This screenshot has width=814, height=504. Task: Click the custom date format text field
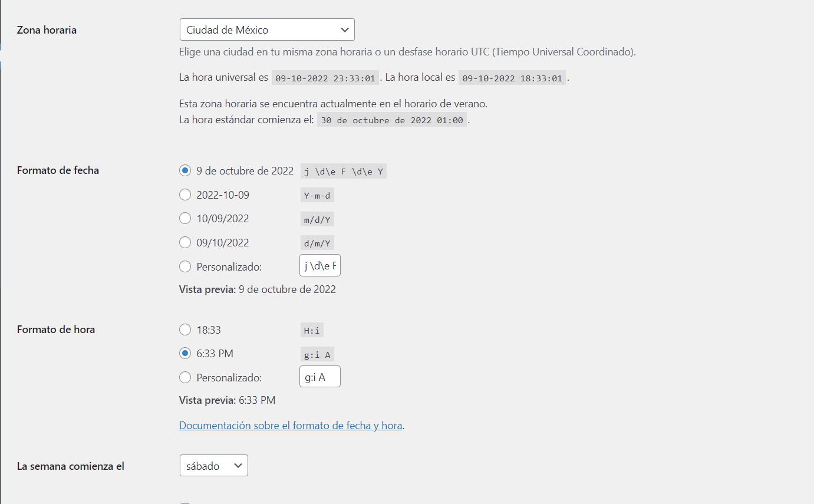click(320, 265)
